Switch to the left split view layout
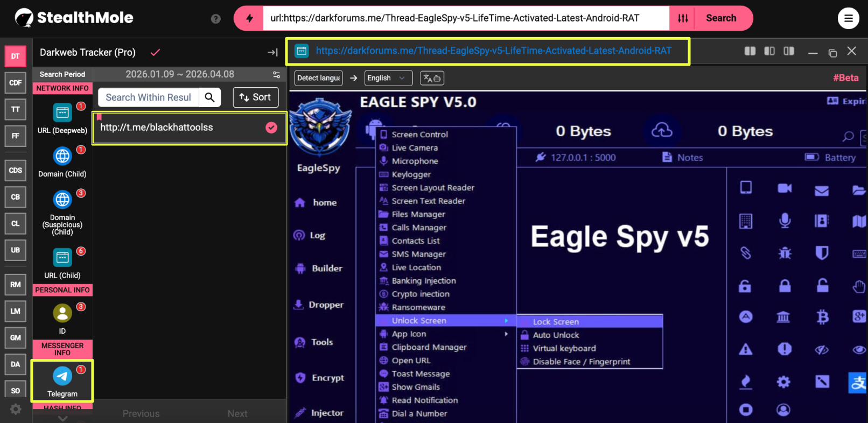The image size is (868, 423). [x=769, y=51]
